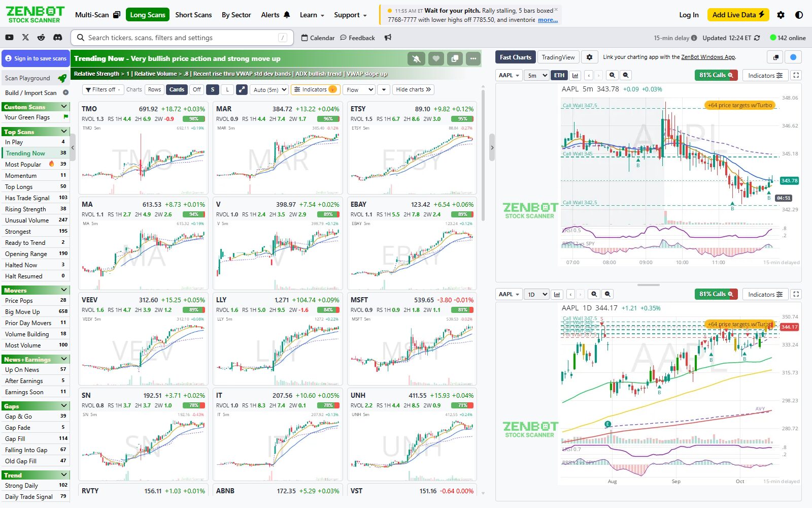812x508 pixels.
Task: Open the three-dots menu in Trending Now header
Action: pyautogui.click(x=473, y=59)
